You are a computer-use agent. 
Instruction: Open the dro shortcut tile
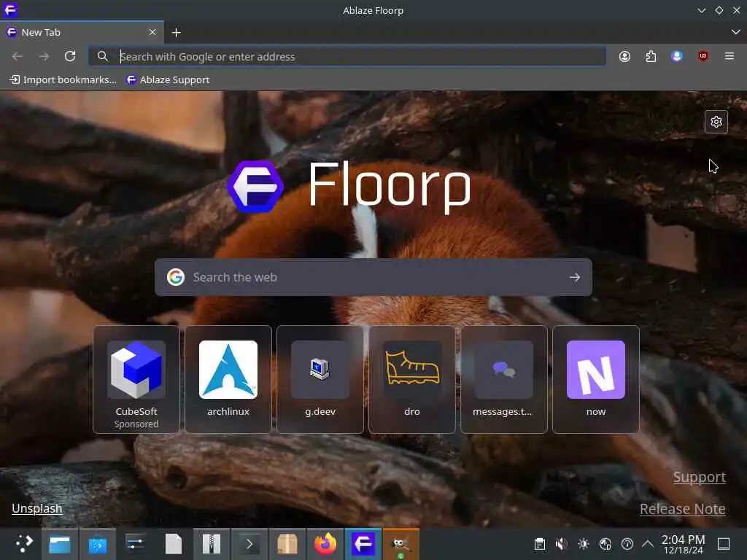pos(412,379)
